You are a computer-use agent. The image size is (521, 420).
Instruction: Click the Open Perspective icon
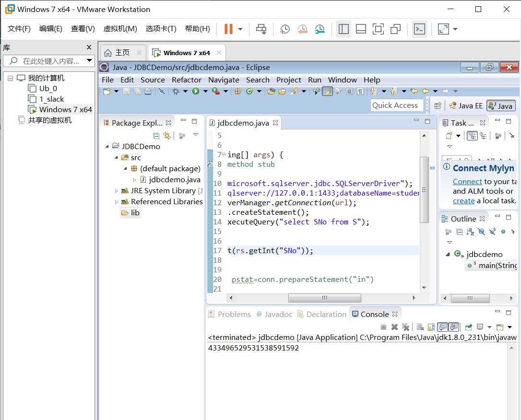pyautogui.click(x=438, y=106)
